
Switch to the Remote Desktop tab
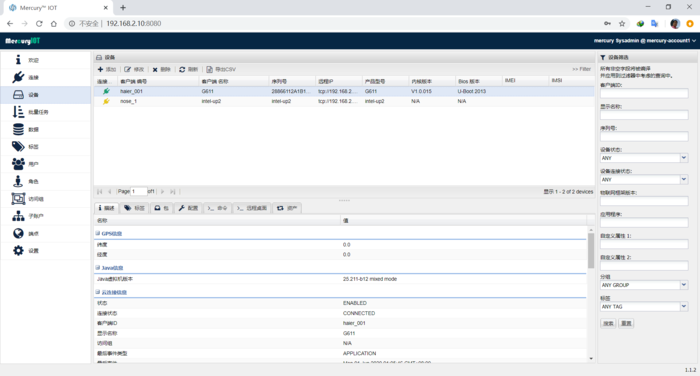coord(252,208)
